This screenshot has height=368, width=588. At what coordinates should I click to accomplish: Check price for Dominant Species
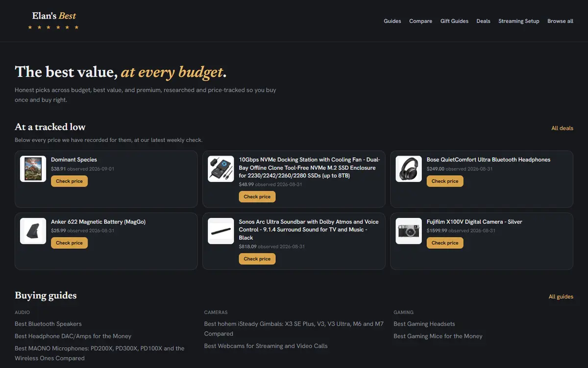click(x=69, y=181)
